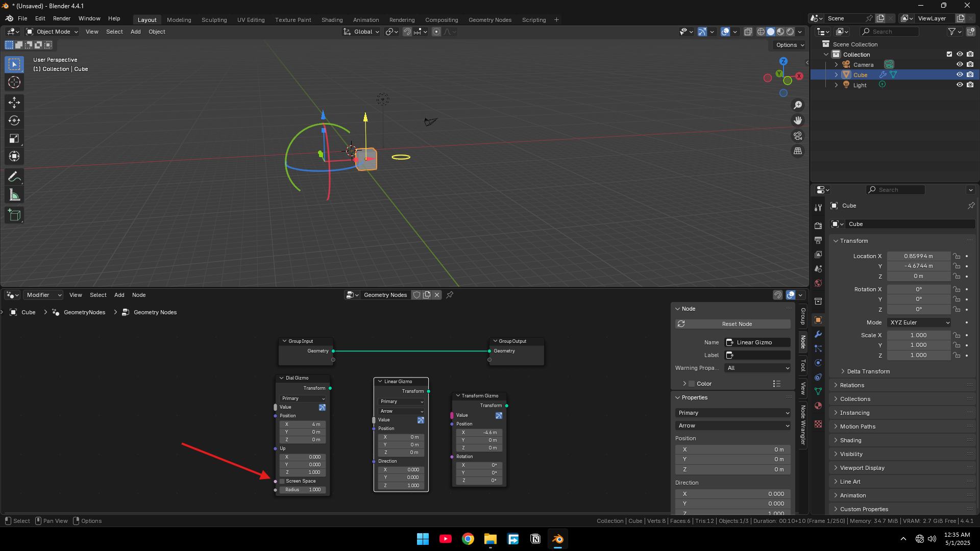The image size is (980, 551).
Task: Toggle Color checkbox in Node panel
Action: coord(692,384)
